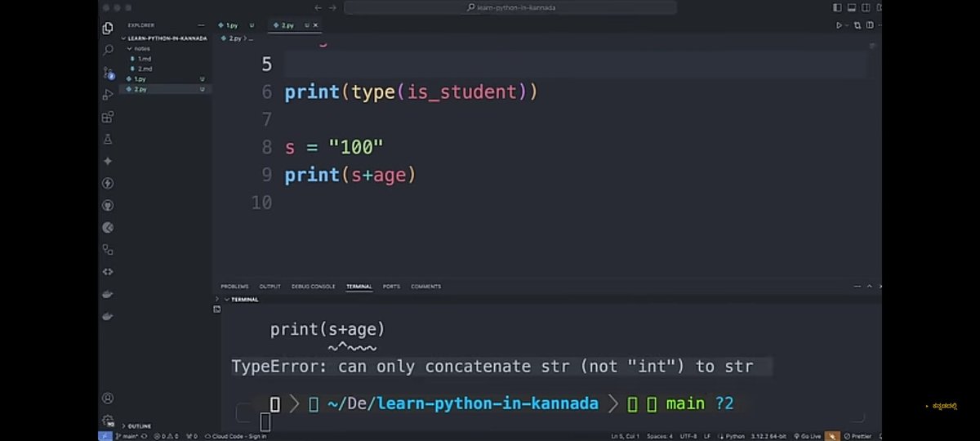The image size is (980, 441).
Task: Open the DEBUG CONSOLE panel tab
Action: [x=313, y=287]
